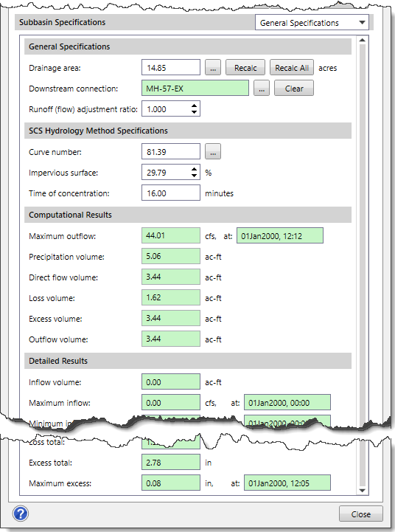Select the Inflow volume value
The height and width of the screenshot is (532, 395).
[171, 381]
